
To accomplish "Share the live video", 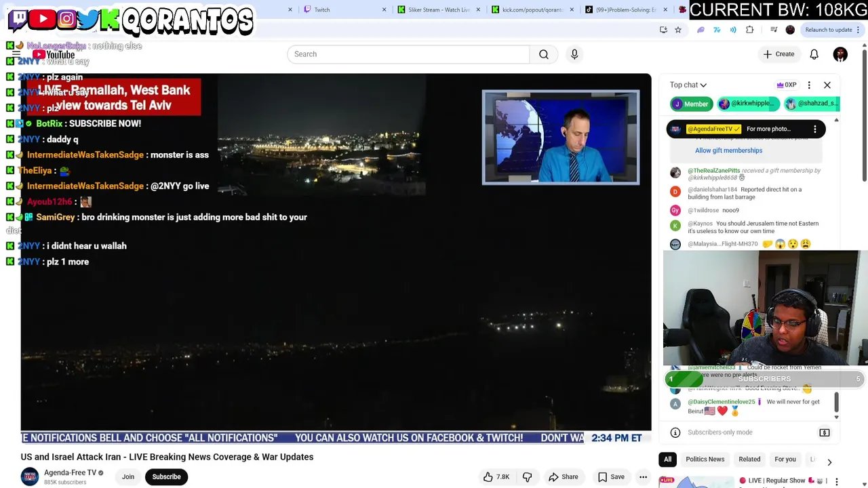I will click(563, 476).
